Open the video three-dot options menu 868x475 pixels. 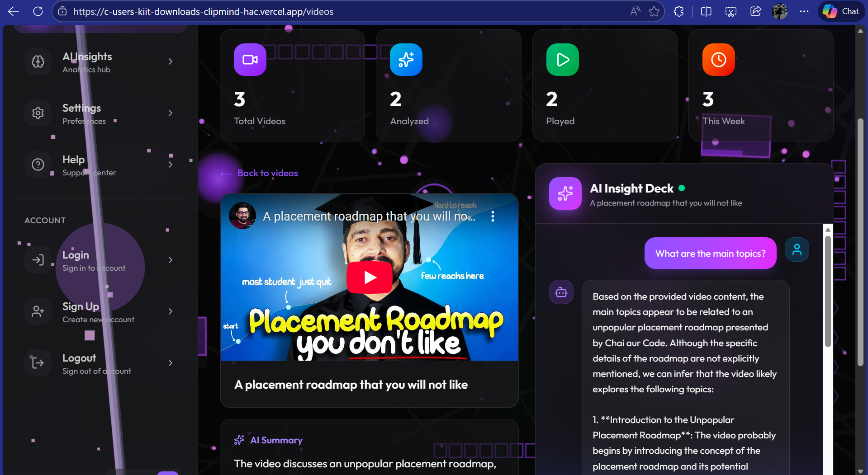coord(493,216)
